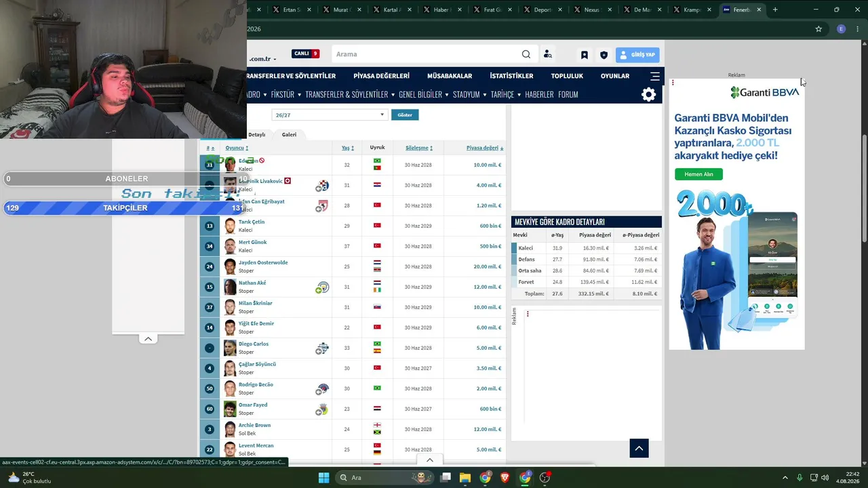868x488 pixels.
Task: Click the Giriş Yap login button
Action: 637,55
